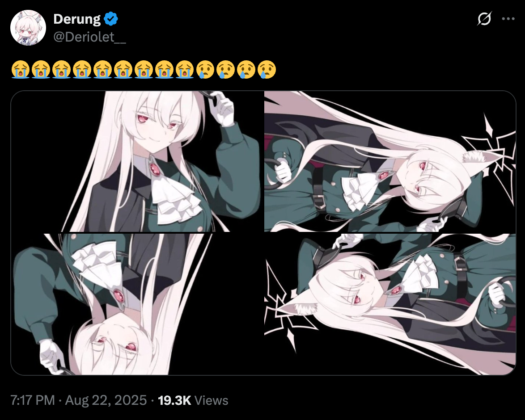The width and height of the screenshot is (525, 420).
Task: Click the first single-tear sad emoji
Action: pyautogui.click(x=205, y=70)
